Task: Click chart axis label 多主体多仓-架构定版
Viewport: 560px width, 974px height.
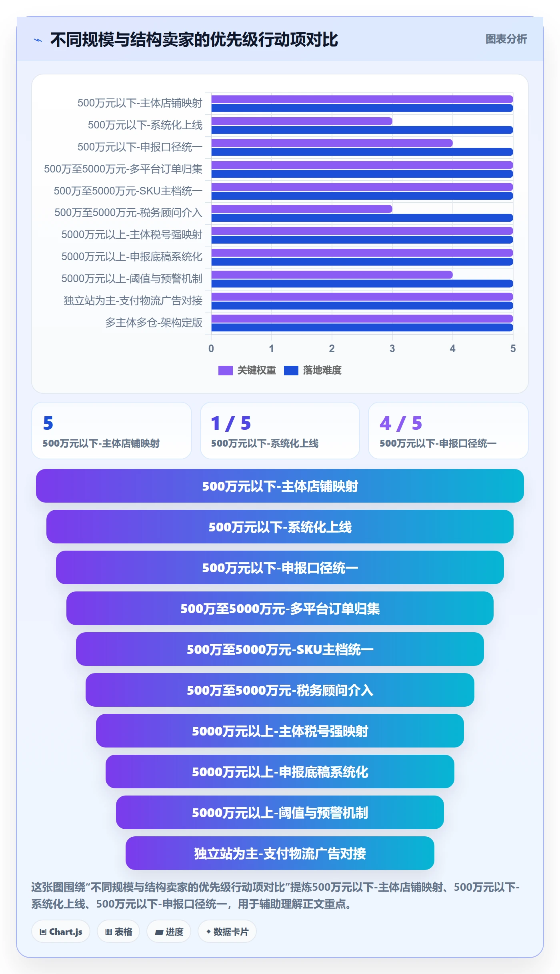Action: 154,323
